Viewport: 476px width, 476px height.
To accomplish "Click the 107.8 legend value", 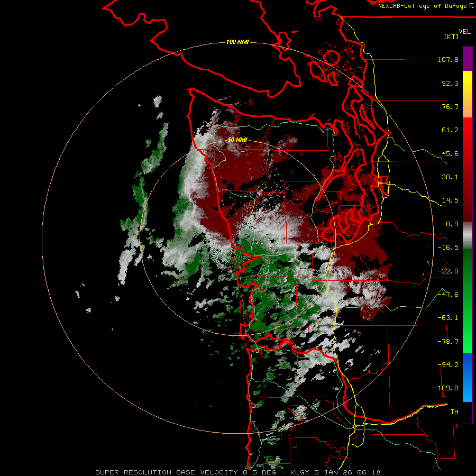I will coord(448,59).
